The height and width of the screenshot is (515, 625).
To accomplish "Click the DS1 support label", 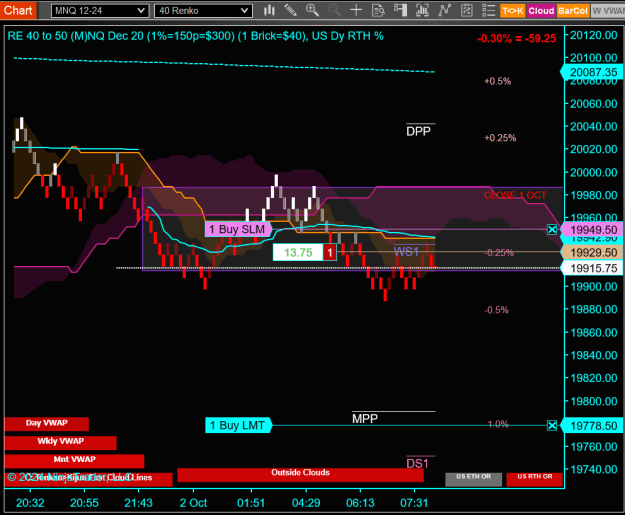I will [417, 463].
